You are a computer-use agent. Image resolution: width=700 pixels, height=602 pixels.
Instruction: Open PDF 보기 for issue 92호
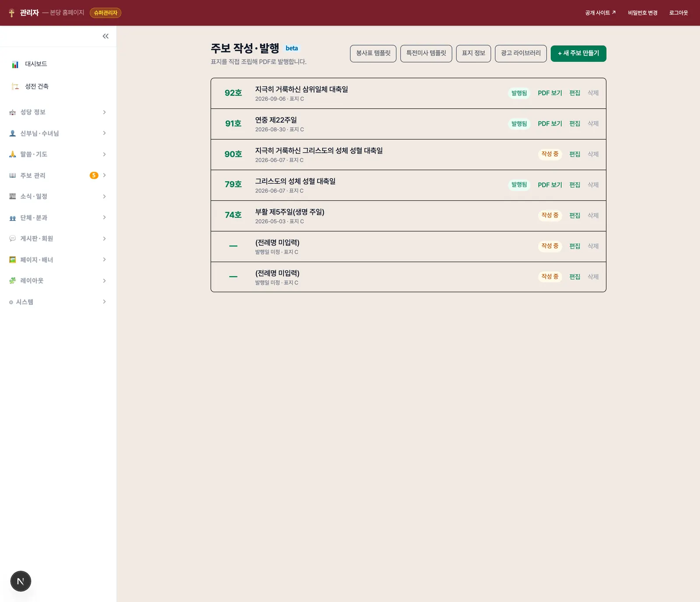[x=550, y=93]
